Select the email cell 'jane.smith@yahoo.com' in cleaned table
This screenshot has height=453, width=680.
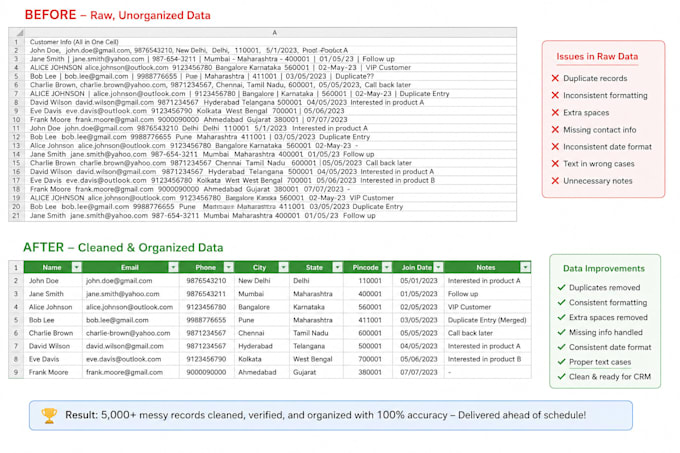[131, 293]
